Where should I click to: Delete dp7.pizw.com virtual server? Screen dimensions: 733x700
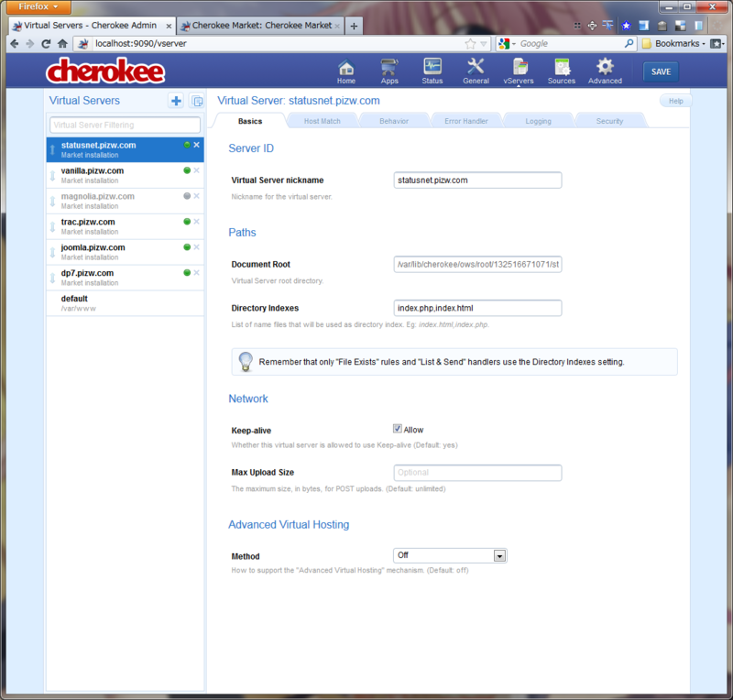[197, 273]
